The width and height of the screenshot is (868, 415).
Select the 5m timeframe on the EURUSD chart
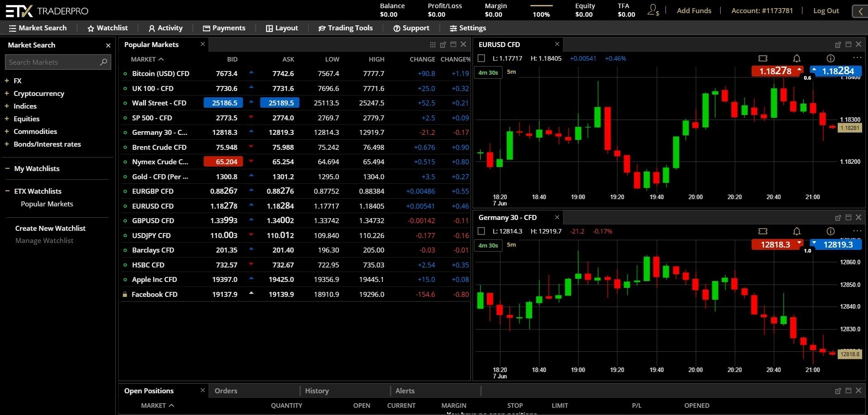pos(511,72)
